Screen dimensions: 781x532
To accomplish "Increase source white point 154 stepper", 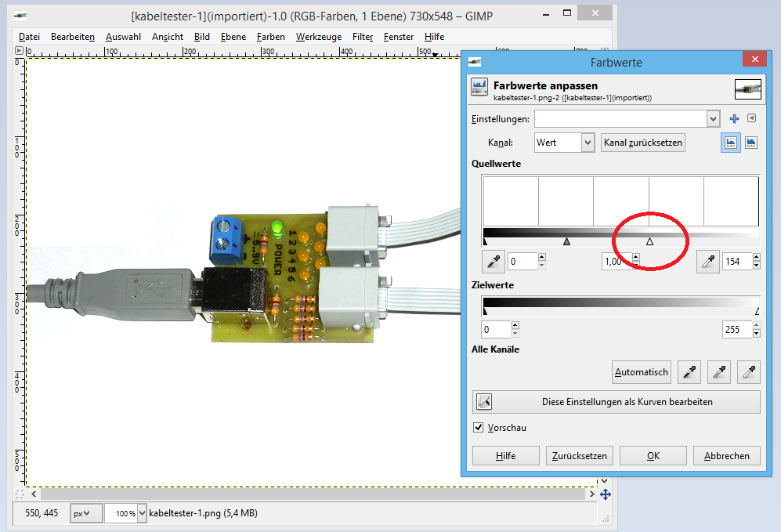I will [x=757, y=257].
